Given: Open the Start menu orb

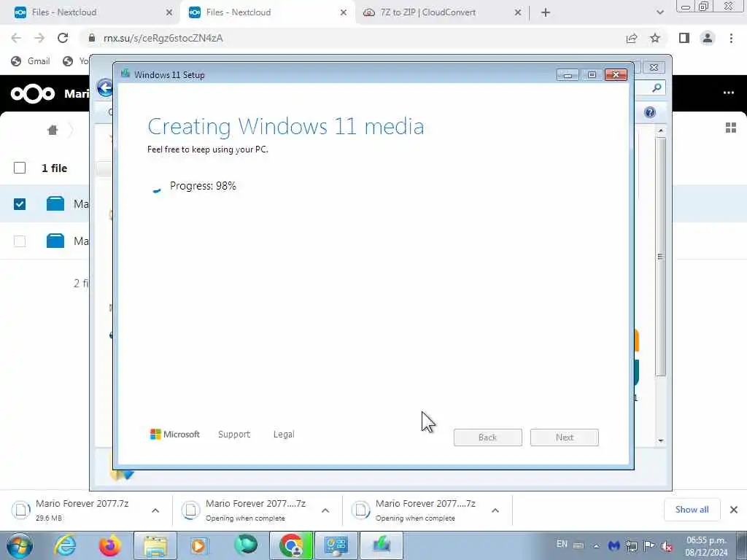Looking at the screenshot, I should pyautogui.click(x=20, y=545).
